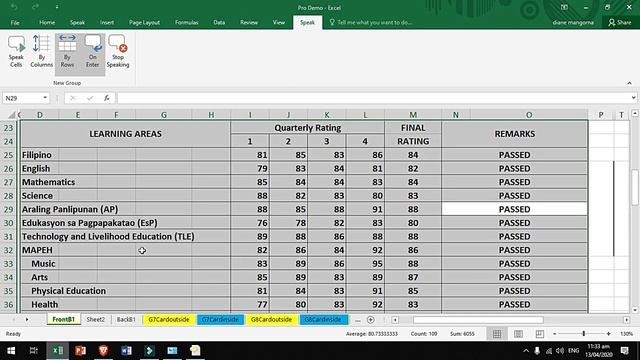Click the Mathematics final rating 84
This screenshot has width=640, height=360.
(413, 182)
